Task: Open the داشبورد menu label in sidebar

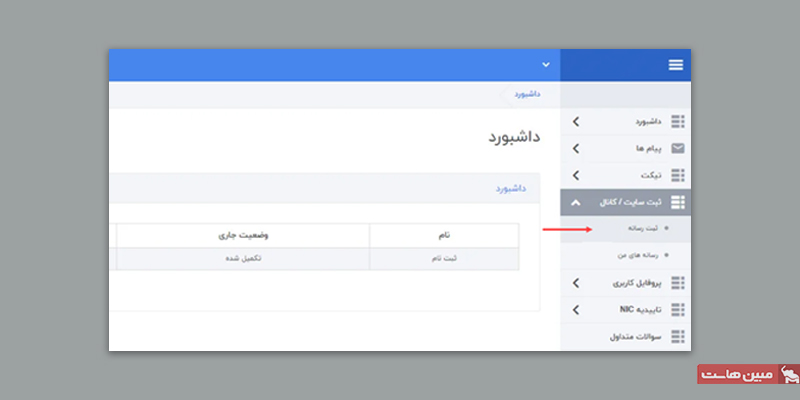Action: point(648,121)
